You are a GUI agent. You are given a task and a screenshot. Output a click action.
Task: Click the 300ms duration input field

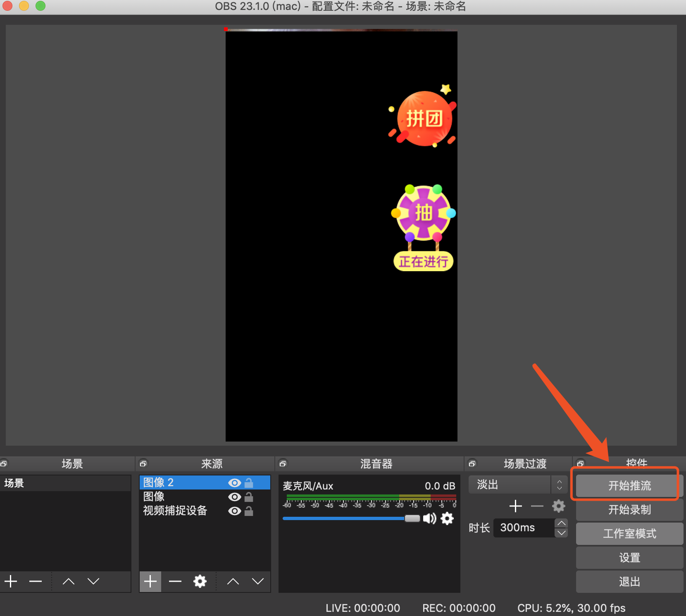coord(524,528)
